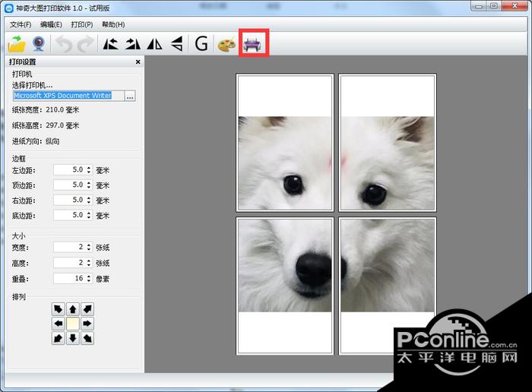Align the image to the bottom-left
This screenshot has width=532, height=392.
coord(59,338)
